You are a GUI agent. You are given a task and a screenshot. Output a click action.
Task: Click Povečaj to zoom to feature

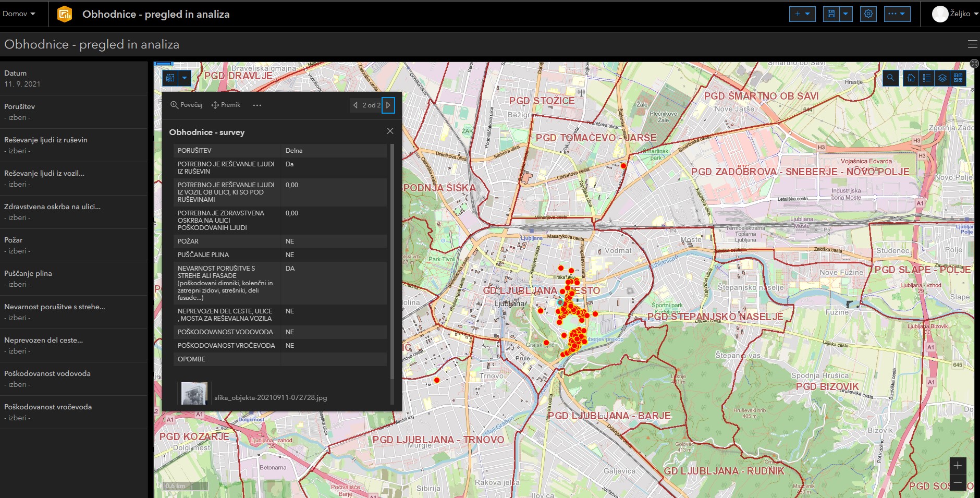[186, 105]
